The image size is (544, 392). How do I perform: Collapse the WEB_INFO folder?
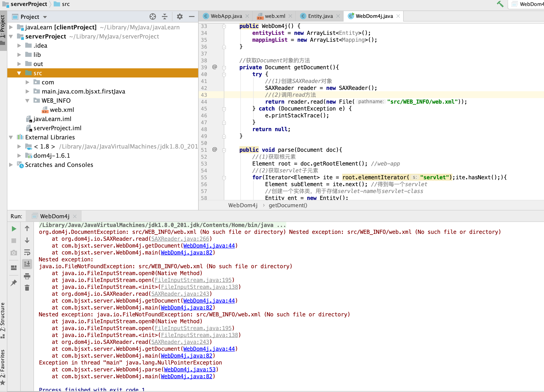click(27, 101)
